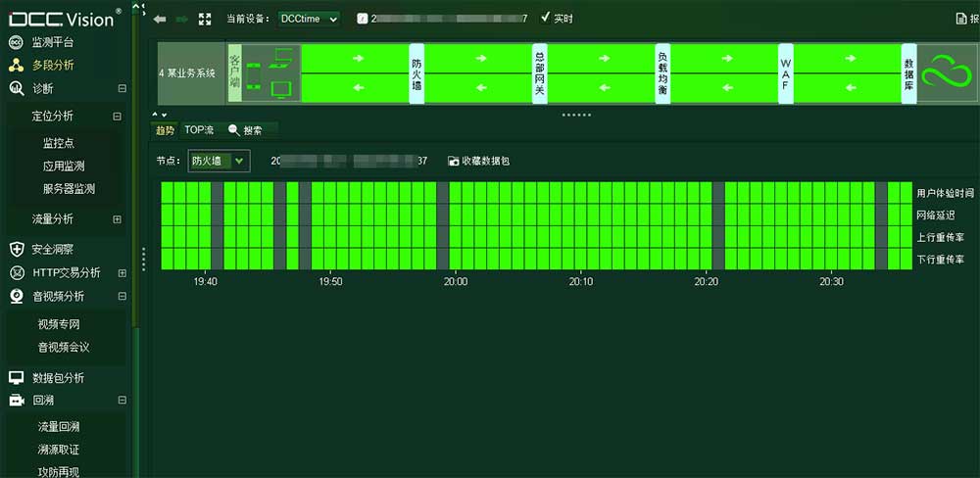Open 应用监测 in the sidebar

[64, 167]
